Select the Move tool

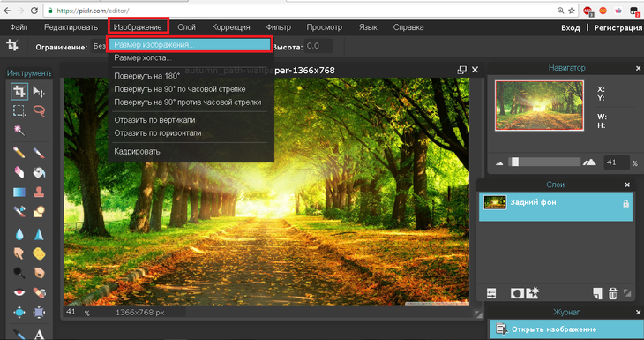coord(39,92)
